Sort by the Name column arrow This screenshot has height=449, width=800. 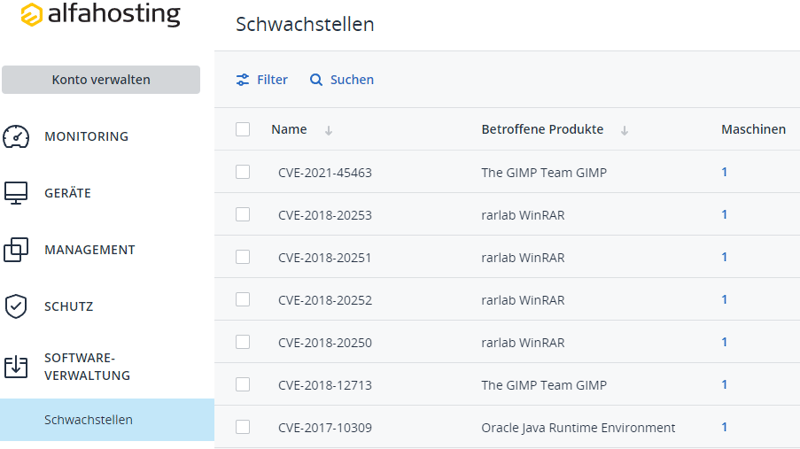click(x=329, y=131)
